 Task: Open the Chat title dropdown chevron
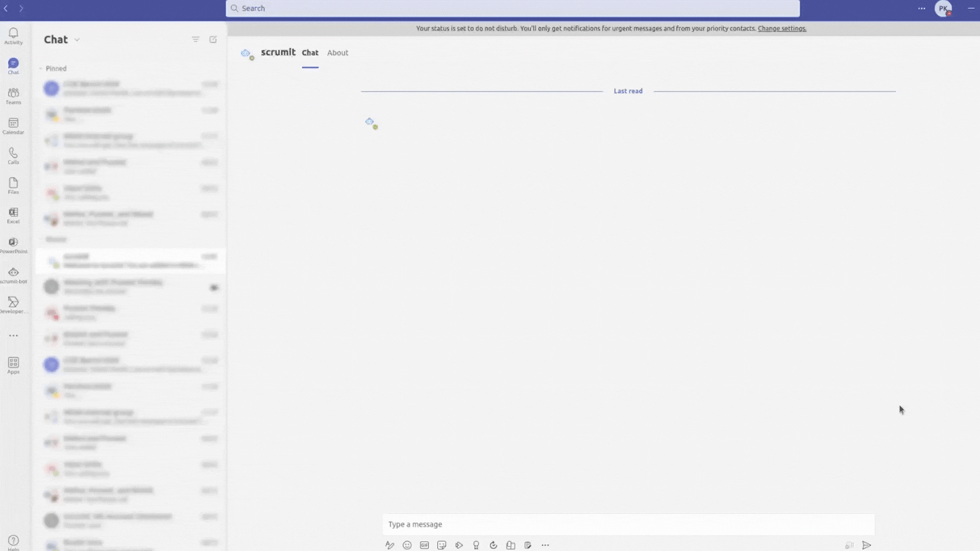77,40
